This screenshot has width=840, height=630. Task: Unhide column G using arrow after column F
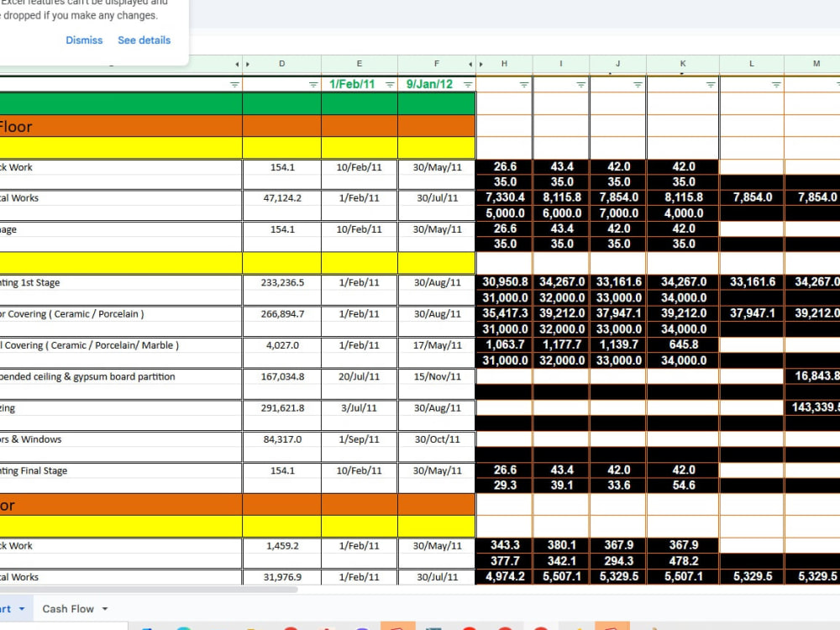click(470, 65)
